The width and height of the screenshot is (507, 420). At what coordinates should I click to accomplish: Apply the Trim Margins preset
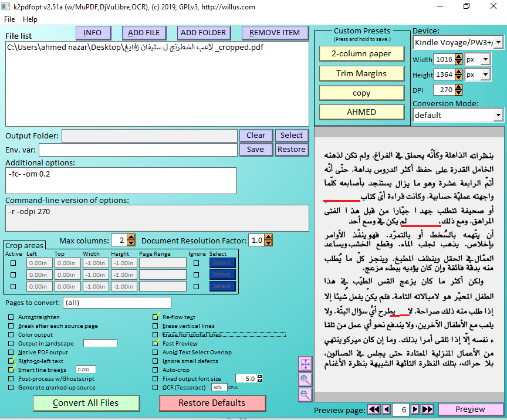click(x=361, y=73)
